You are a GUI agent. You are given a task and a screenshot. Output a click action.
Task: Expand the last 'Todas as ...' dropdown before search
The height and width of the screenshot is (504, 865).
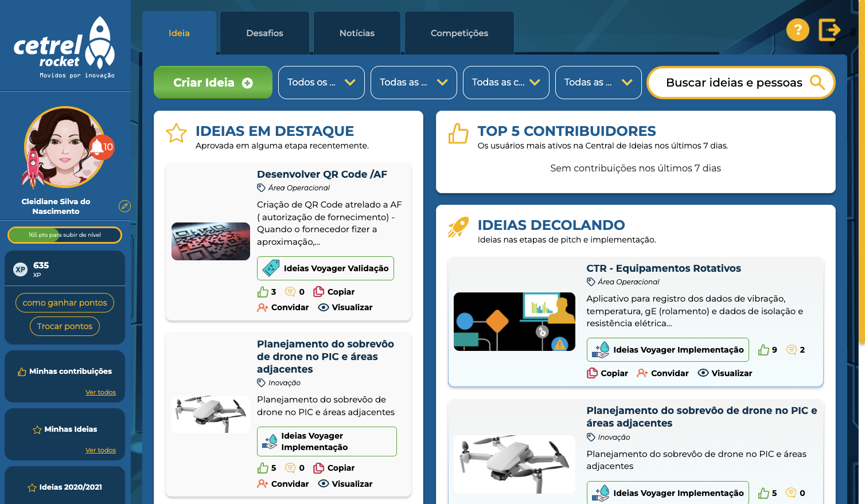[598, 83]
